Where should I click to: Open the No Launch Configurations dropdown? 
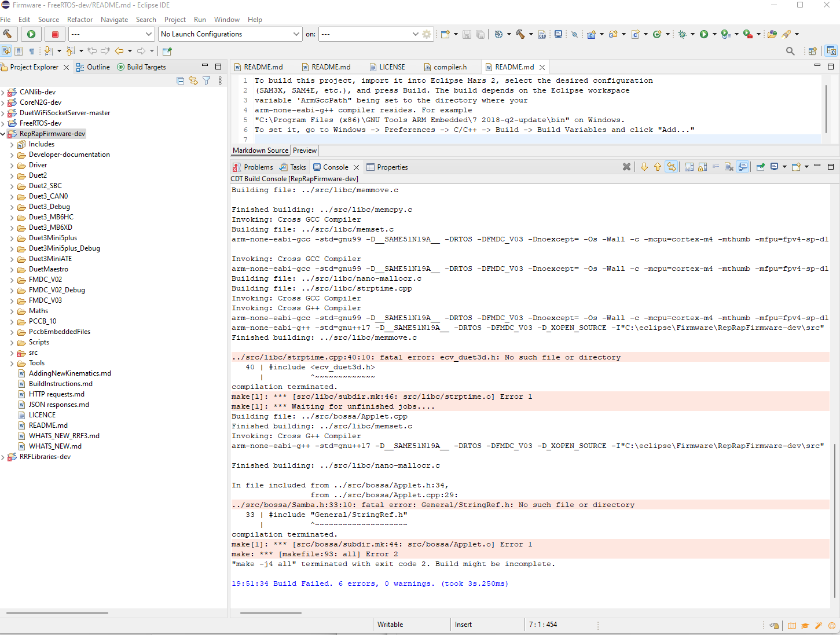pos(230,34)
